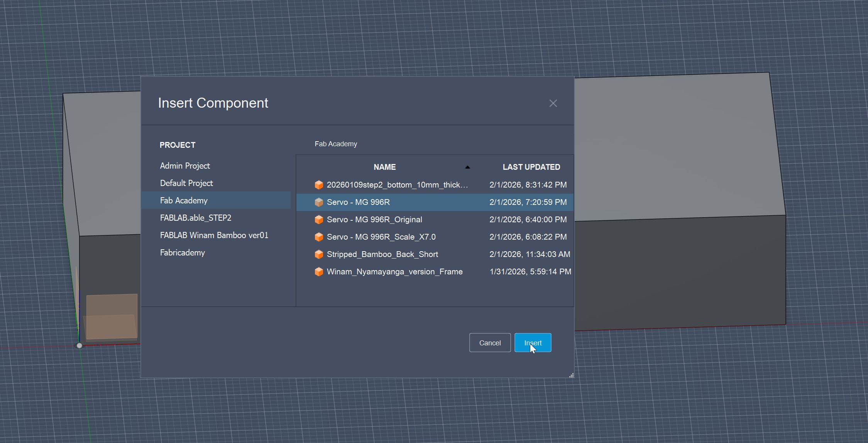Close the Insert Component dialog with X
The height and width of the screenshot is (443, 868).
pos(553,103)
